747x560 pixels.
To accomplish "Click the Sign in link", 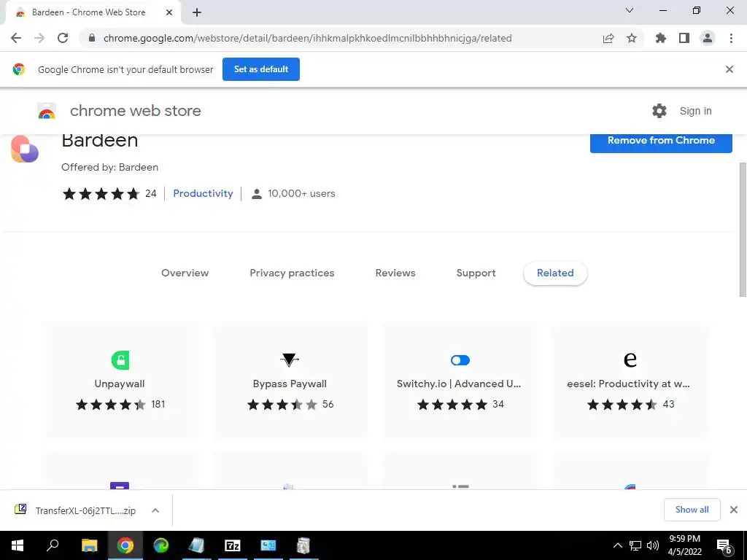I will 695,111.
